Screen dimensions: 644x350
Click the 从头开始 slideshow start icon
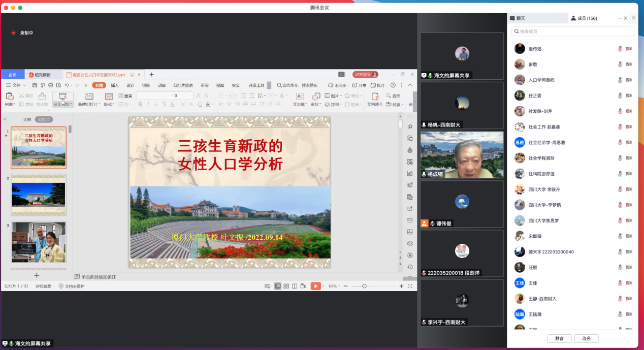click(63, 97)
